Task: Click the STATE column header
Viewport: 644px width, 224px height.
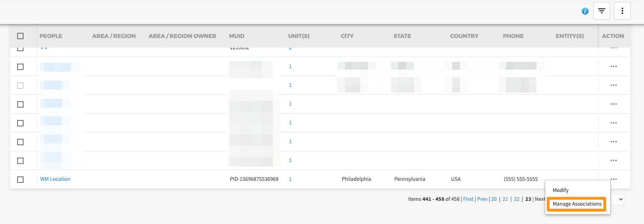Action: tap(402, 36)
